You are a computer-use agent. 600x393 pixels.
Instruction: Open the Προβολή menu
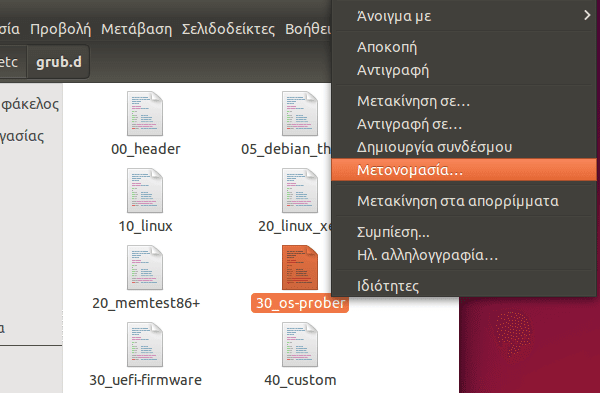click(60, 29)
